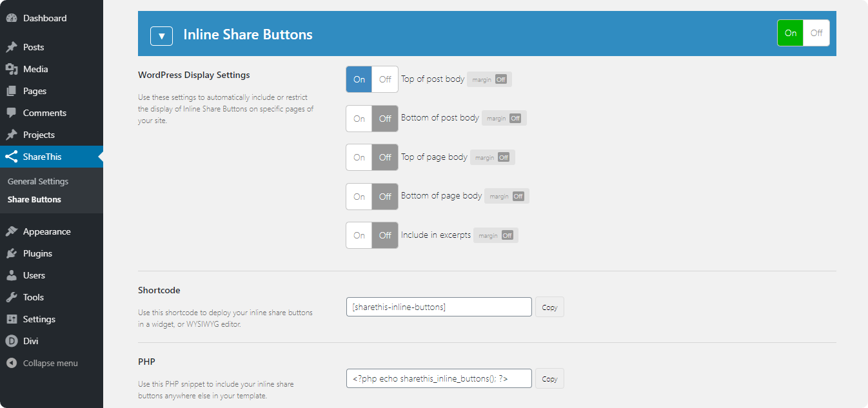Open the Settings menu item
This screenshot has height=408, width=868.
coord(52,319)
